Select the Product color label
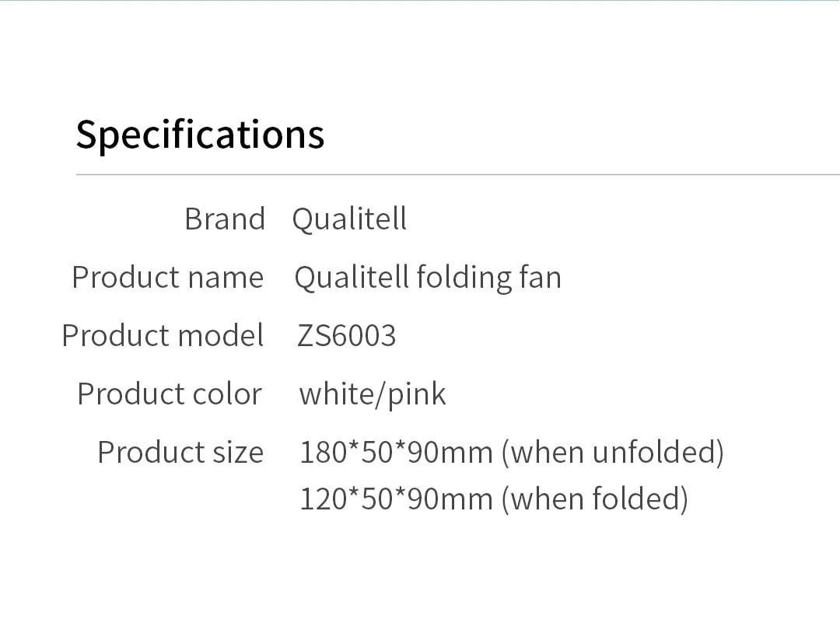 point(170,394)
